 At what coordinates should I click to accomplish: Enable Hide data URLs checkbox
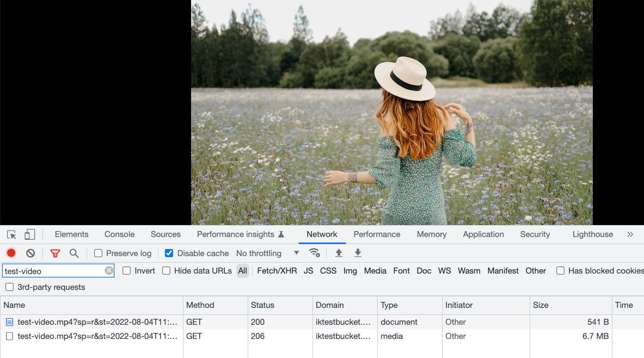click(167, 270)
